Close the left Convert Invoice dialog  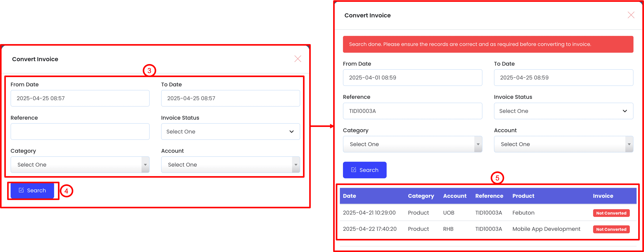pyautogui.click(x=297, y=59)
